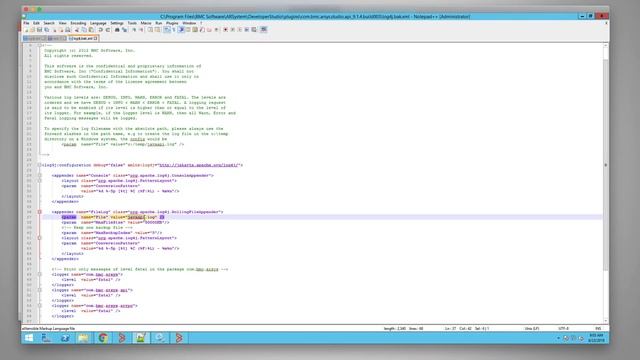Click the eXtensible Markup Language file status text

48,328
